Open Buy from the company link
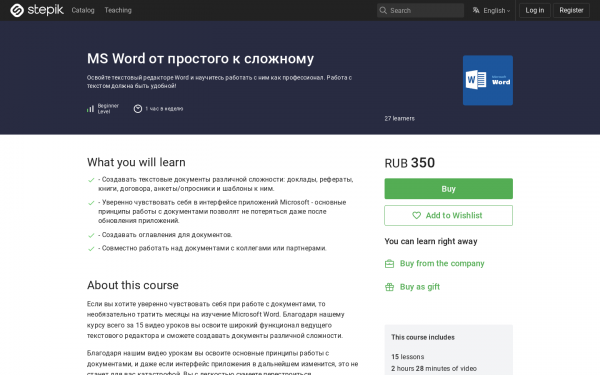Screen dimensions: 600x375 coord(442,264)
